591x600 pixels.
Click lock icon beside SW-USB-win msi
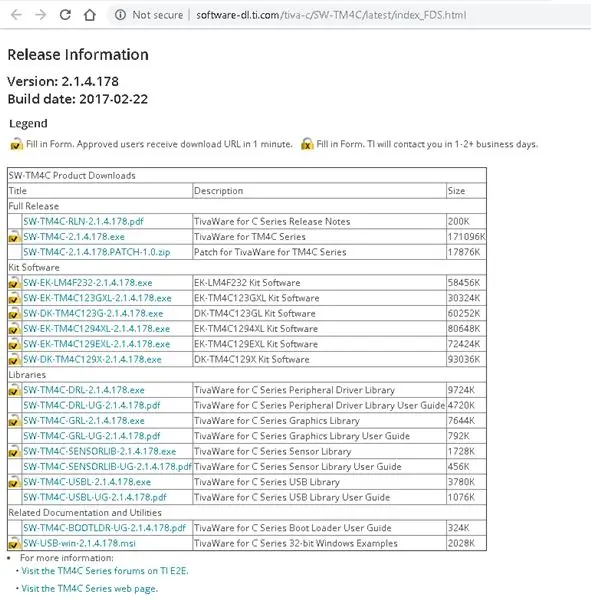pyautogui.click(x=14, y=543)
